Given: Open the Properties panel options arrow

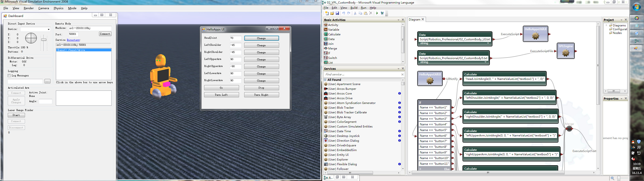Looking at the screenshot, I should [x=621, y=99].
